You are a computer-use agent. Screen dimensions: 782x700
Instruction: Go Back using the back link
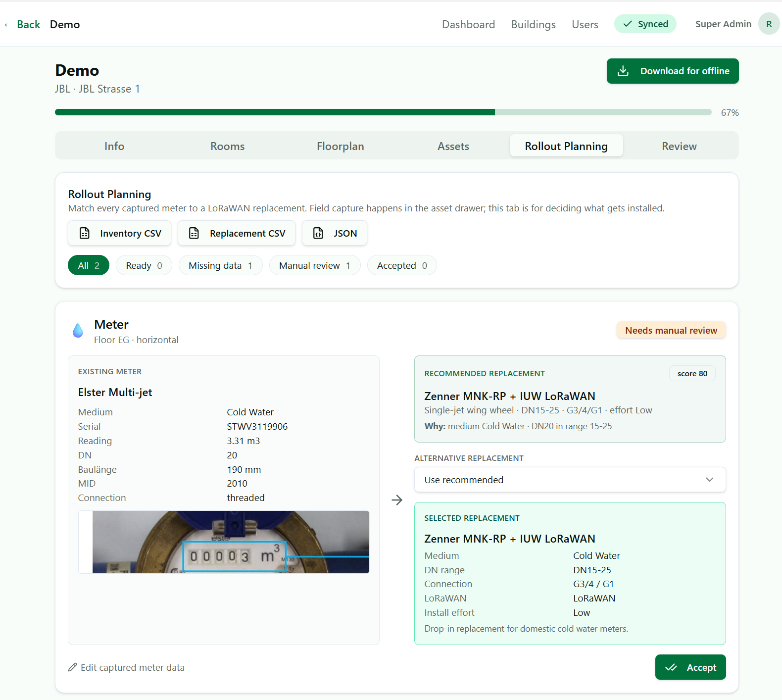coord(22,24)
